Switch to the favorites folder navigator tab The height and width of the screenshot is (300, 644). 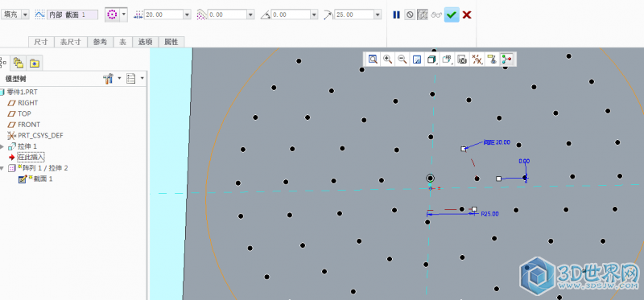coord(35,63)
